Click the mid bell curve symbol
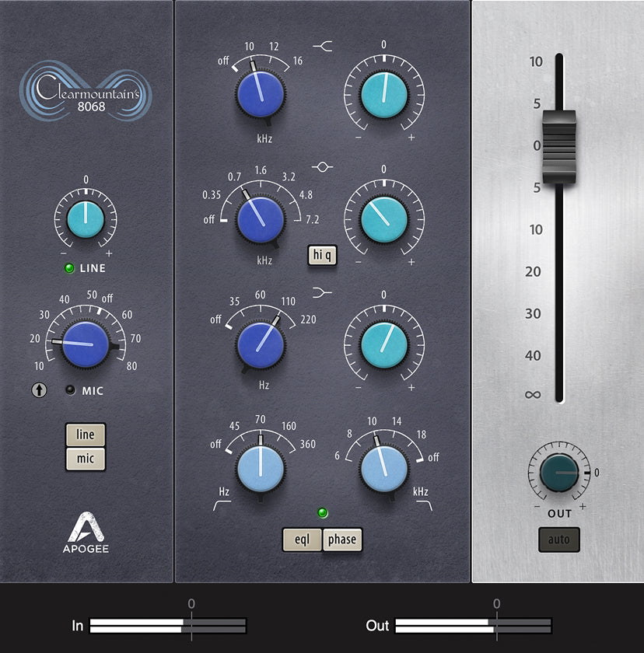644x653 pixels. tap(323, 167)
